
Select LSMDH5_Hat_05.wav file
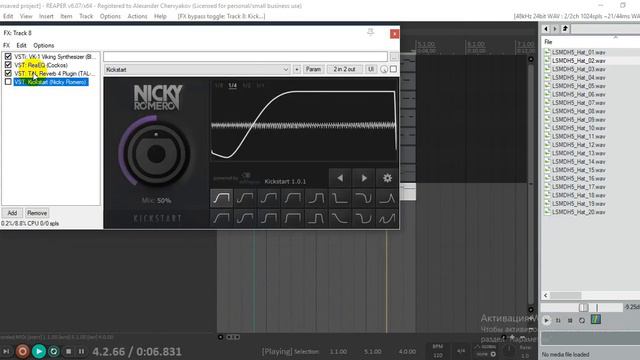point(579,86)
